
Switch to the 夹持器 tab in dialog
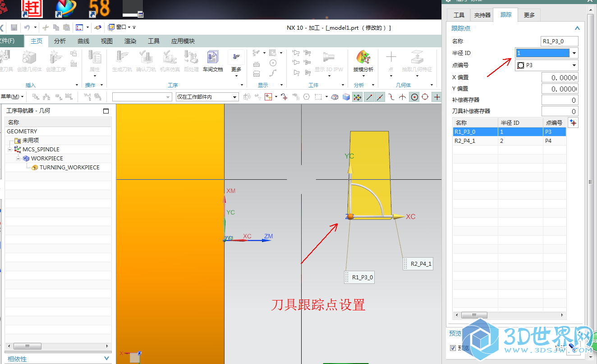coord(482,15)
